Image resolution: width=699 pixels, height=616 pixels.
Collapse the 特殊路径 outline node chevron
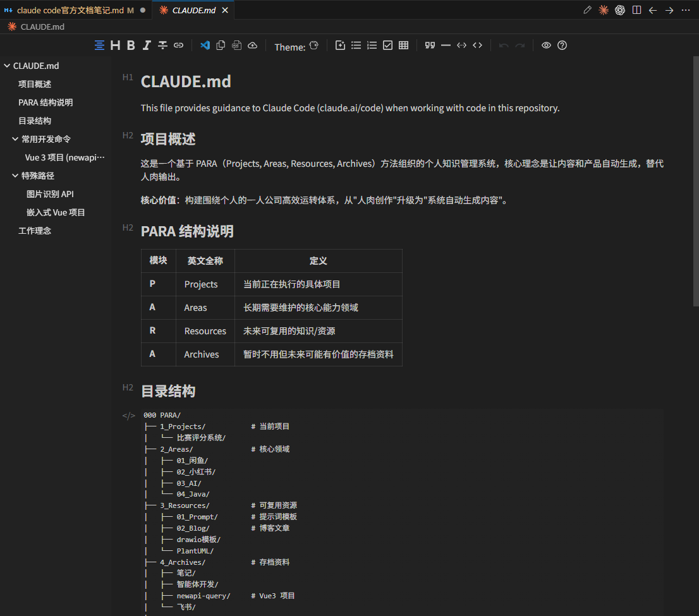[15, 176]
